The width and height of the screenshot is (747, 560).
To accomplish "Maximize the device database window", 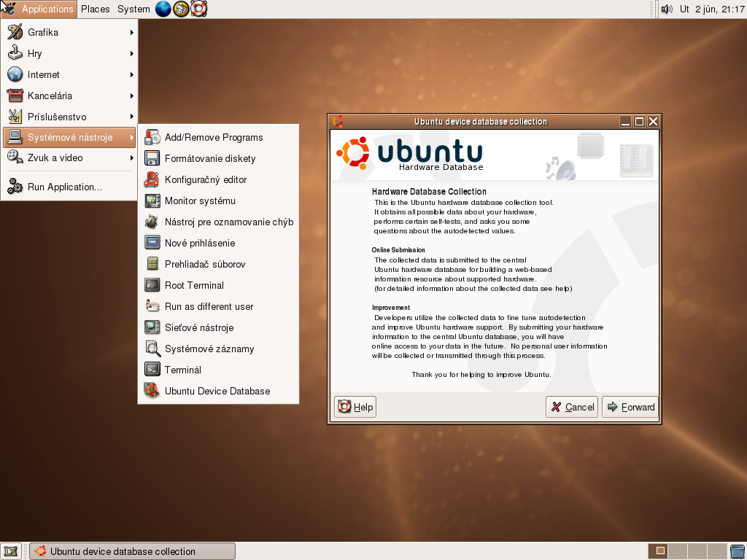I will (x=639, y=122).
